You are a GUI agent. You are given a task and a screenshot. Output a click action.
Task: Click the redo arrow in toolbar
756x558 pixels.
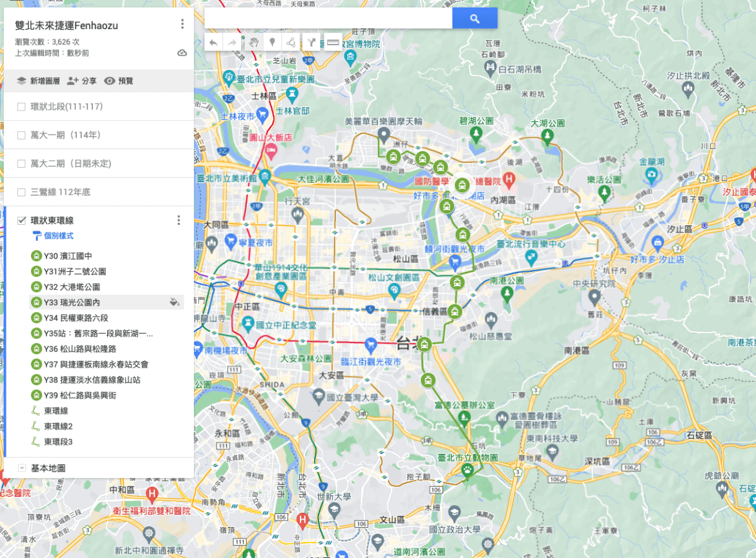click(233, 43)
